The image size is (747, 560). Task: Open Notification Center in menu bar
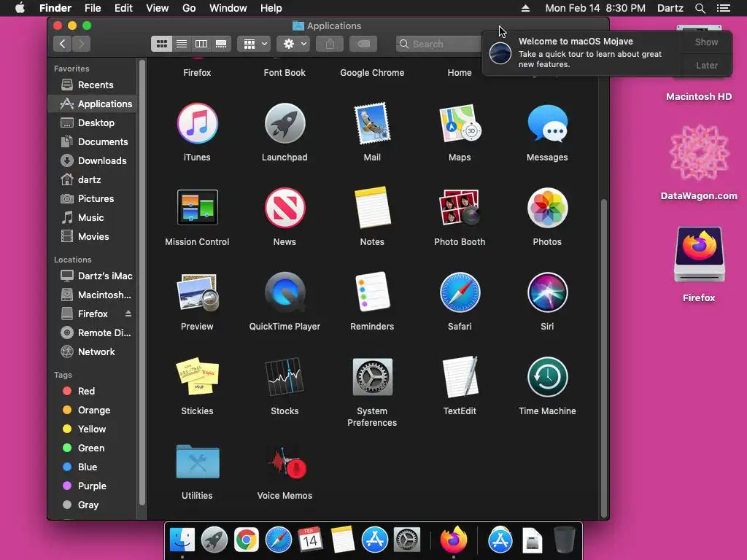coord(724,8)
